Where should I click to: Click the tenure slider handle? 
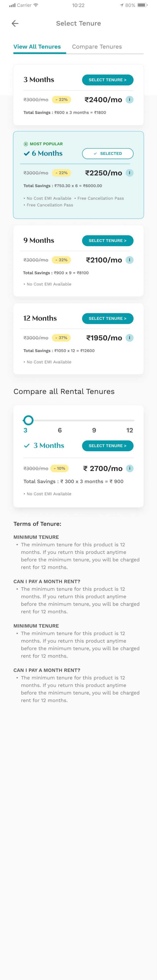click(28, 420)
